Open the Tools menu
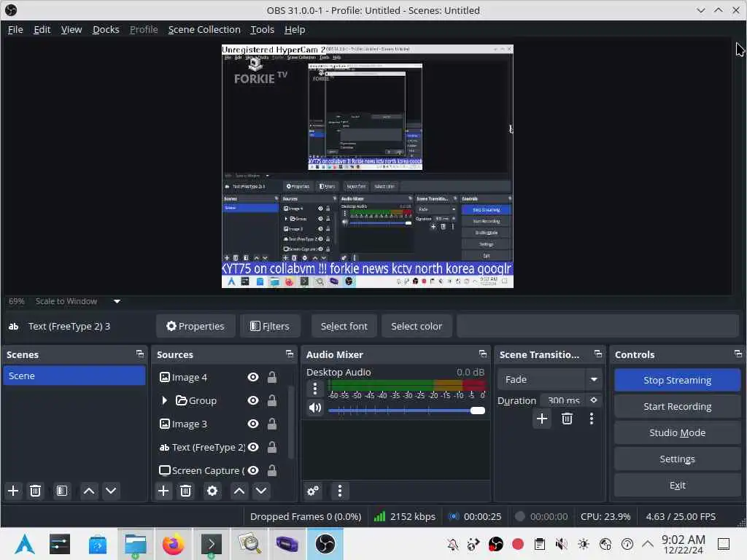This screenshot has width=747, height=560. 263,29
